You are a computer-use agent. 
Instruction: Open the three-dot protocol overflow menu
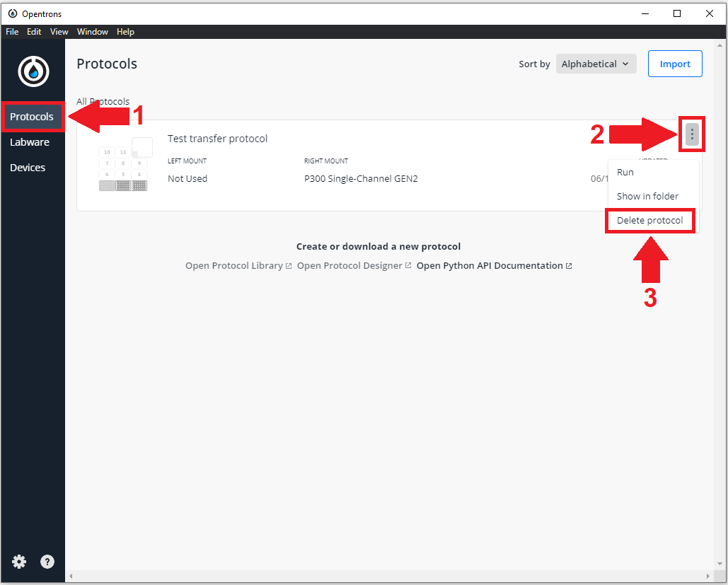691,134
